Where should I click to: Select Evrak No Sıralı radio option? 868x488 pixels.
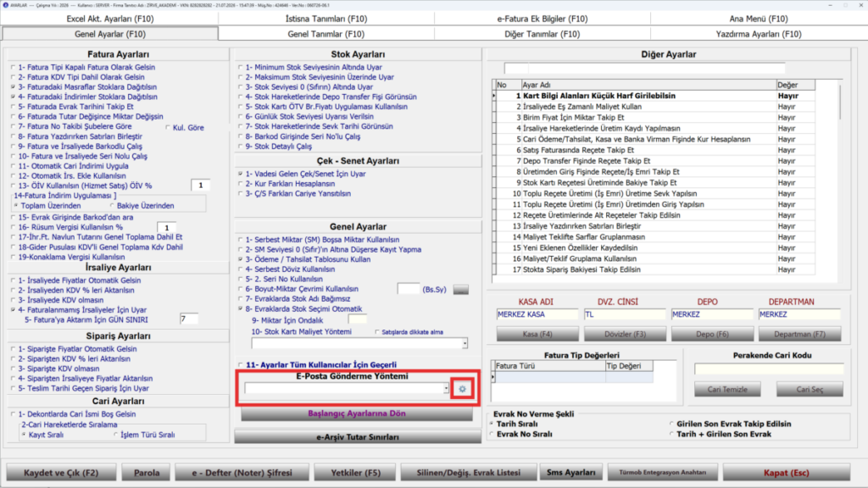coord(492,435)
